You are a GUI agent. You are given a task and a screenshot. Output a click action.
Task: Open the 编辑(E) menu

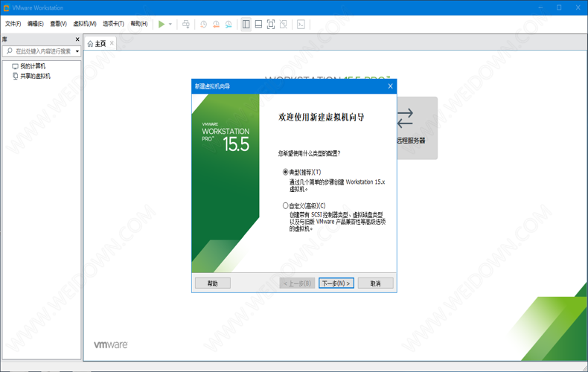coord(36,24)
